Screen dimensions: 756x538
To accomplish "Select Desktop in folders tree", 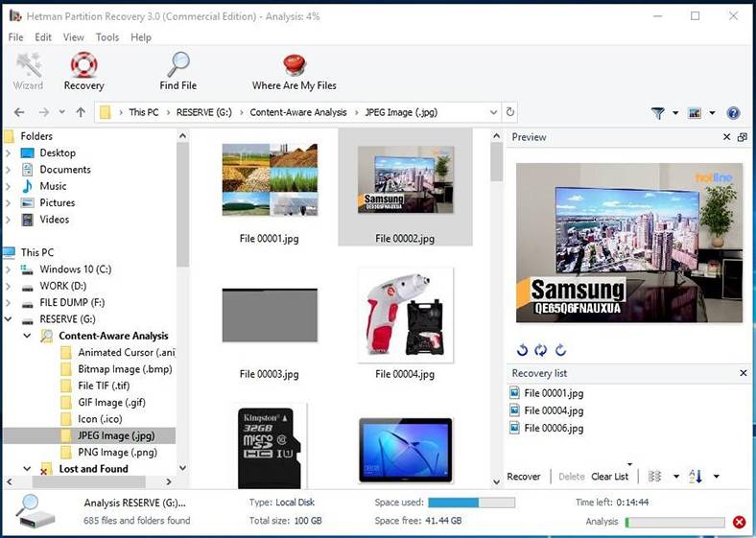I will pyautogui.click(x=58, y=152).
